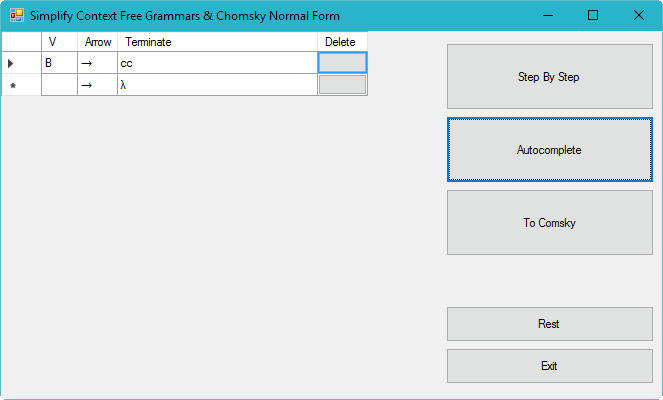
Task: Maximize the application window
Action: [593, 15]
